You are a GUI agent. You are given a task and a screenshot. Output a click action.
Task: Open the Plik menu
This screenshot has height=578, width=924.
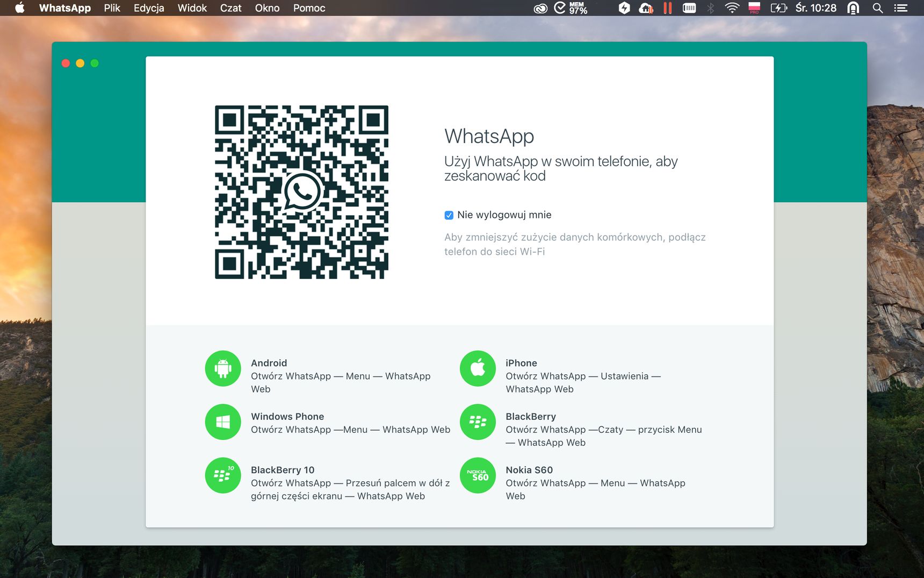point(112,8)
